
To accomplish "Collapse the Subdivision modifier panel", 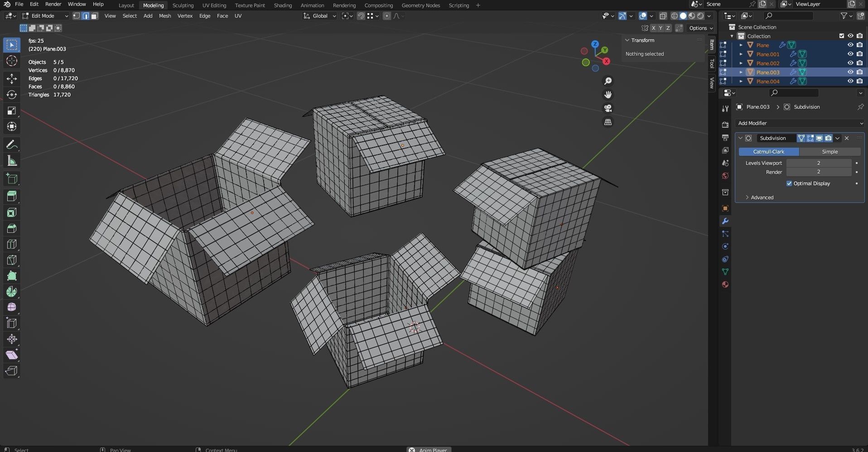I will pos(740,138).
